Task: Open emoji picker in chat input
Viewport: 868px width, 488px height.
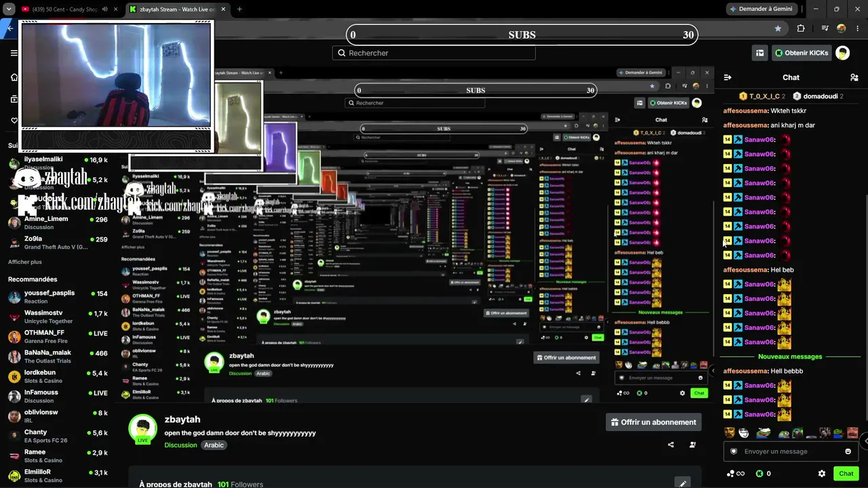Action: (x=848, y=451)
